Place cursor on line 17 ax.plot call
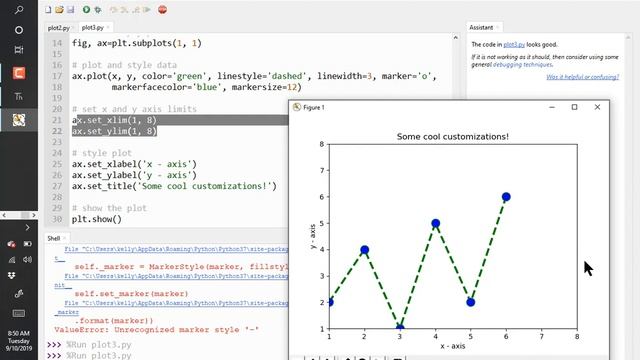 click(254, 76)
